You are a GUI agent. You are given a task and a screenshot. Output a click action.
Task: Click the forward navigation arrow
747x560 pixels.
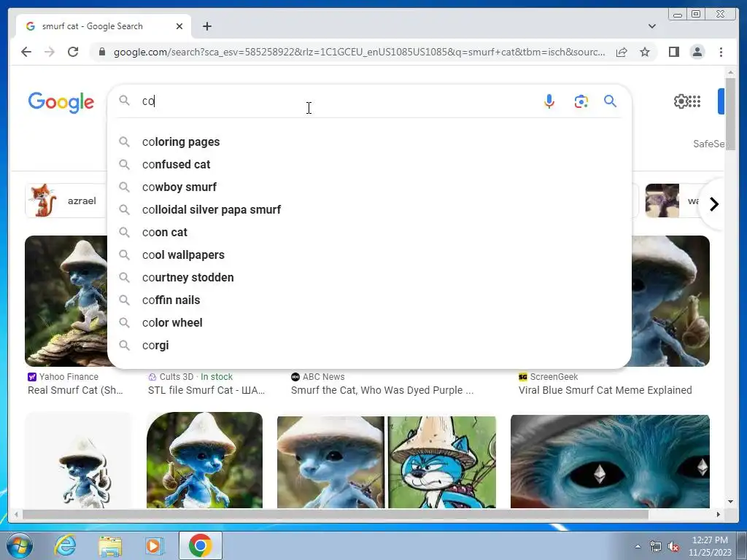[50, 52]
